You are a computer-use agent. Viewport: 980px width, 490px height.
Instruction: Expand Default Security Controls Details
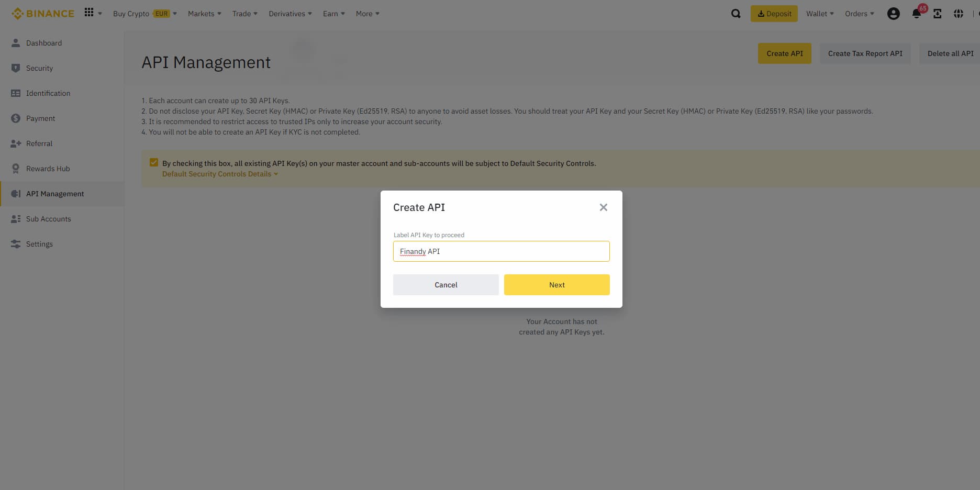pos(220,174)
